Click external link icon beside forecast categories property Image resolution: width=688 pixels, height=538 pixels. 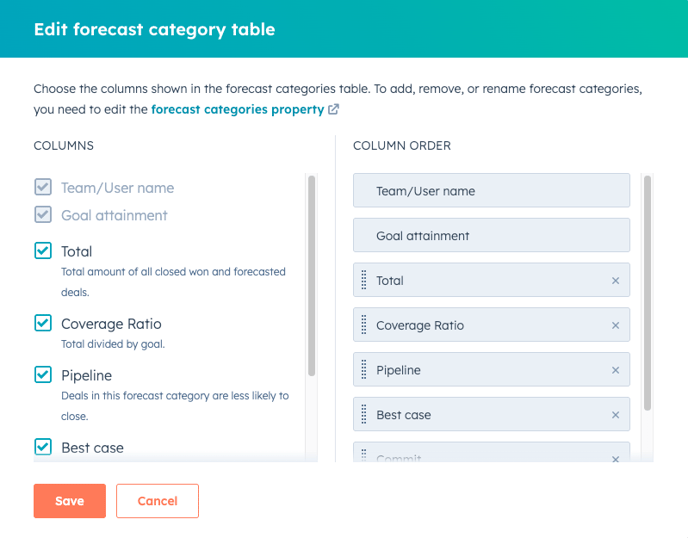pos(333,109)
